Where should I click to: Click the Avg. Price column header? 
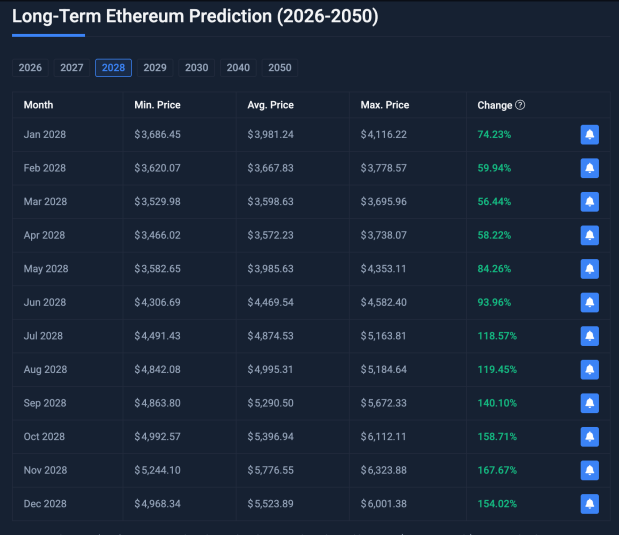click(270, 105)
